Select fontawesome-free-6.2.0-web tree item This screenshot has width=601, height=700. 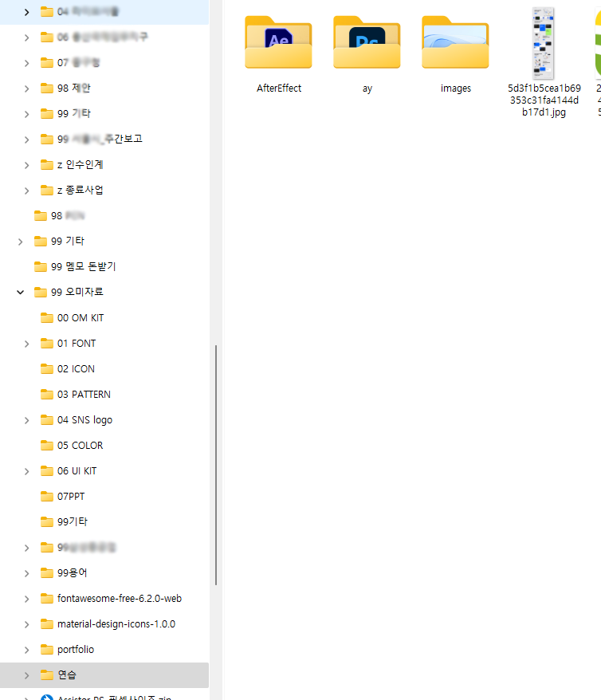[104, 598]
